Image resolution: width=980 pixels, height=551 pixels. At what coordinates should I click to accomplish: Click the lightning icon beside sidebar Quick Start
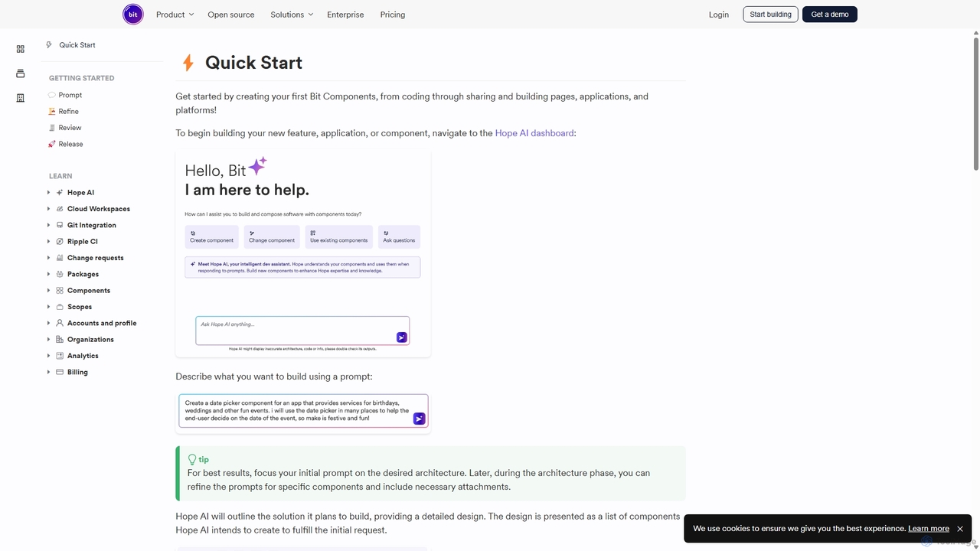click(x=49, y=45)
